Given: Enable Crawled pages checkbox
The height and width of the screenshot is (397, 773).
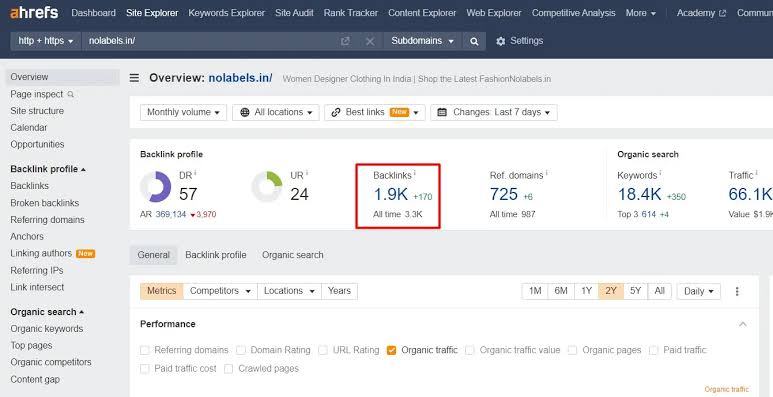Looking at the screenshot, I should pyautogui.click(x=228, y=369).
